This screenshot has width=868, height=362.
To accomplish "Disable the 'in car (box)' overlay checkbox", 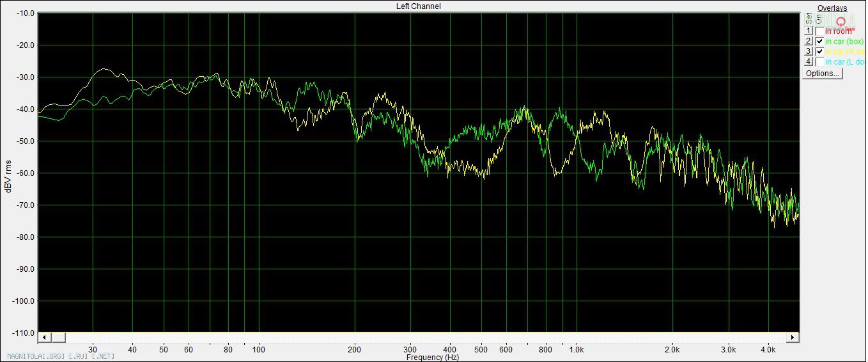I will click(819, 41).
